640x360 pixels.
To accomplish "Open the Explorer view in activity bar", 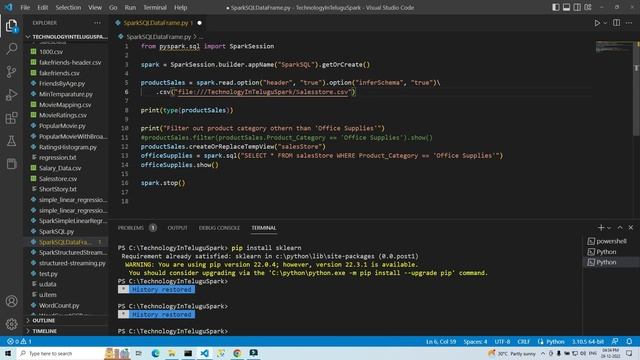I will (x=11, y=26).
